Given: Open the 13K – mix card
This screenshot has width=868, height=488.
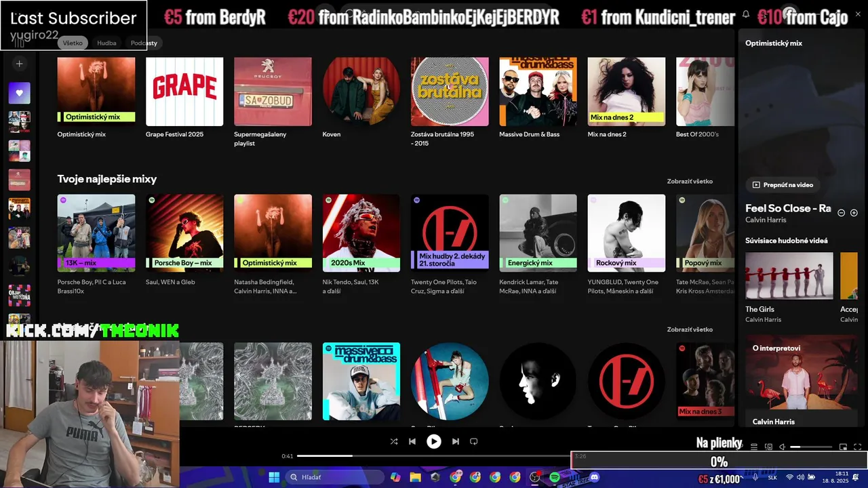Looking at the screenshot, I should point(96,244).
